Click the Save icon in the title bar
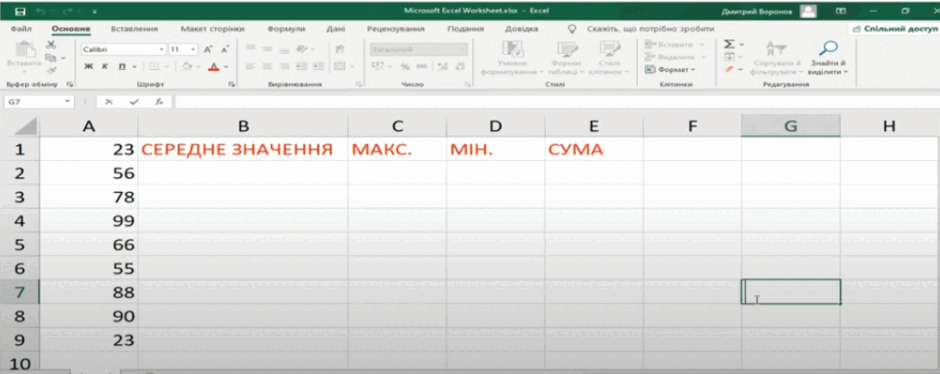This screenshot has width=940, height=374. tap(20, 11)
